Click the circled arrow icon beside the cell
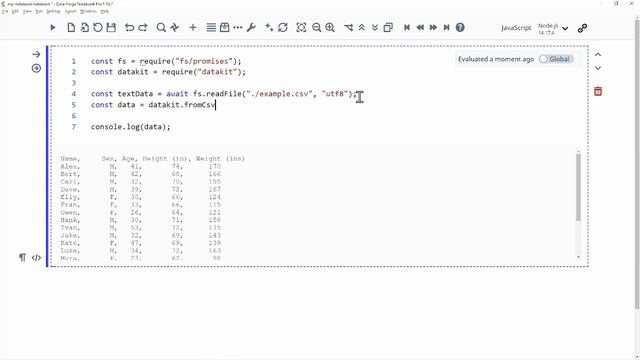 pos(36,68)
